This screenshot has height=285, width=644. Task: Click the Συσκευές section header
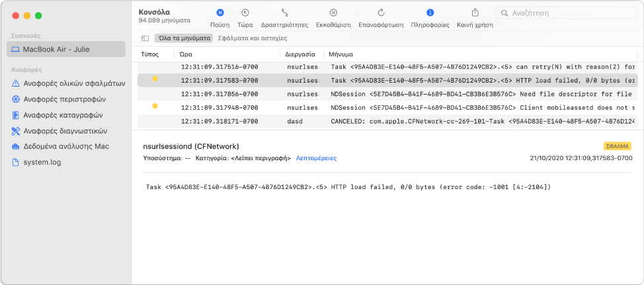point(26,36)
